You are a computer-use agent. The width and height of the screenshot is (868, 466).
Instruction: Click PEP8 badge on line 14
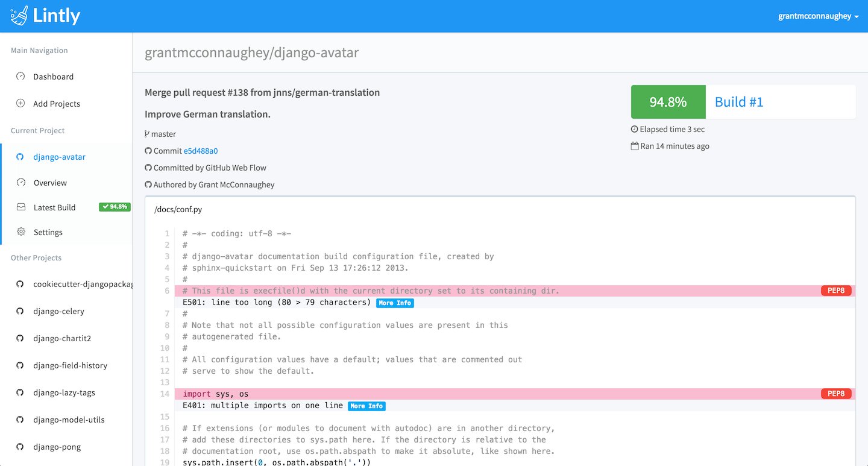[835, 394]
